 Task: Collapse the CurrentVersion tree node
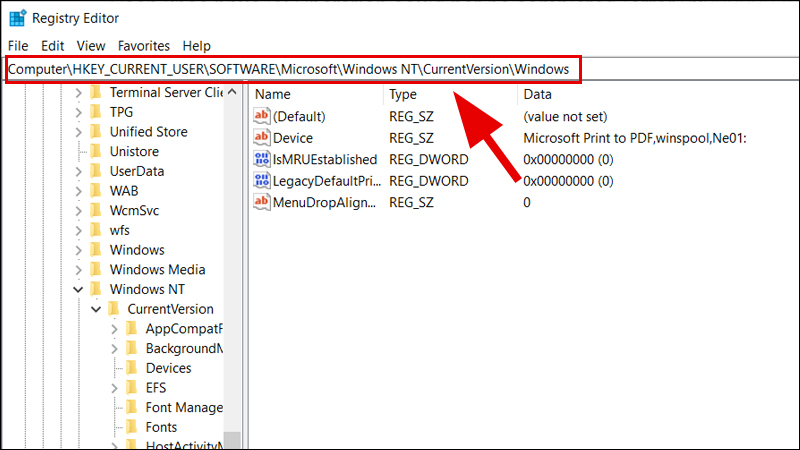[96, 309]
